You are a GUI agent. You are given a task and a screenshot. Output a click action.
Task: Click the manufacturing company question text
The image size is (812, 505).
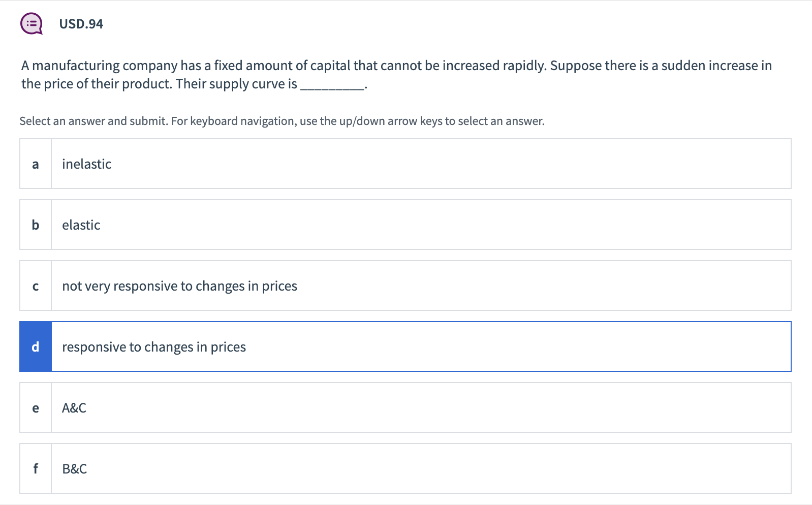(396, 66)
